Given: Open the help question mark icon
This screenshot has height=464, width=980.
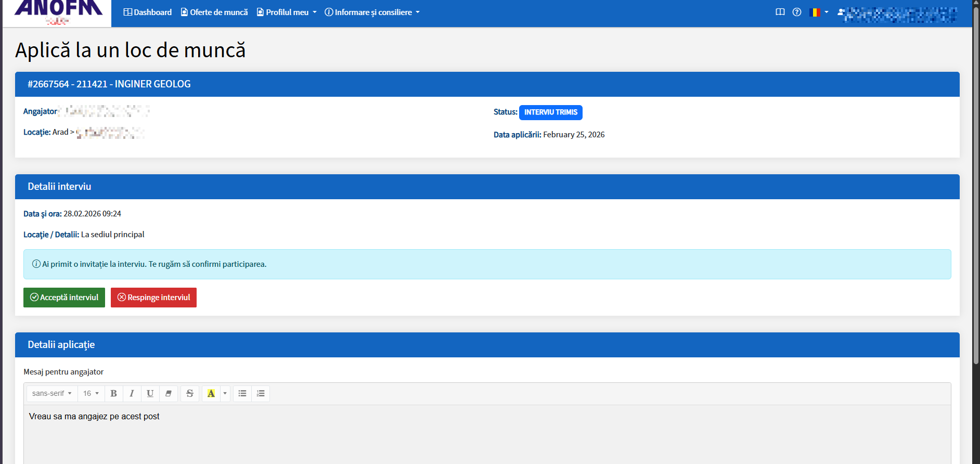Looking at the screenshot, I should pos(796,12).
